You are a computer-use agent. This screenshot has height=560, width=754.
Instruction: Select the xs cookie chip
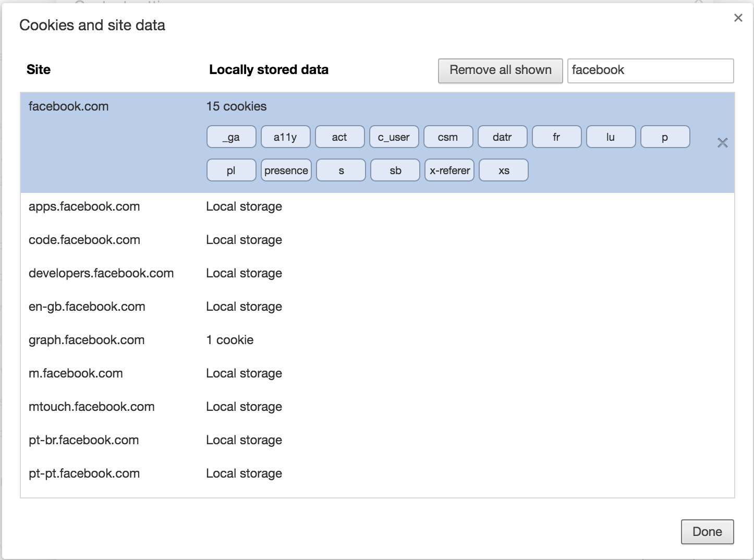504,171
